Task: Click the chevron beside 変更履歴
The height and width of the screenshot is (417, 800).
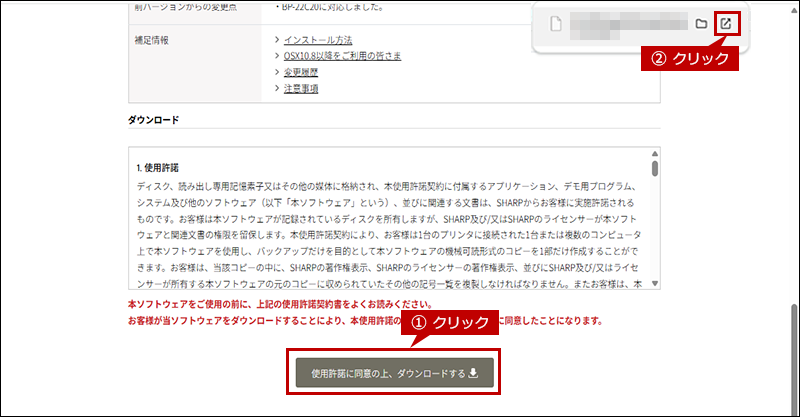Action: click(x=277, y=72)
